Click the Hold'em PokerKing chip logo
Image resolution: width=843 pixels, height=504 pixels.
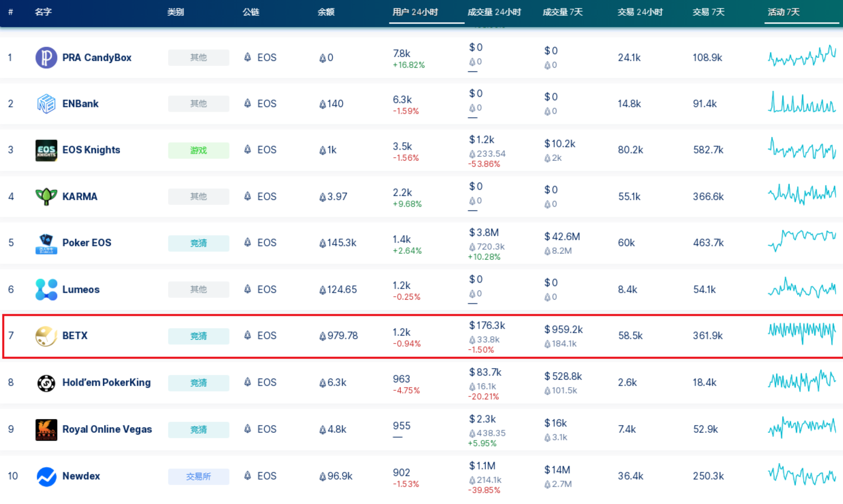coord(46,383)
